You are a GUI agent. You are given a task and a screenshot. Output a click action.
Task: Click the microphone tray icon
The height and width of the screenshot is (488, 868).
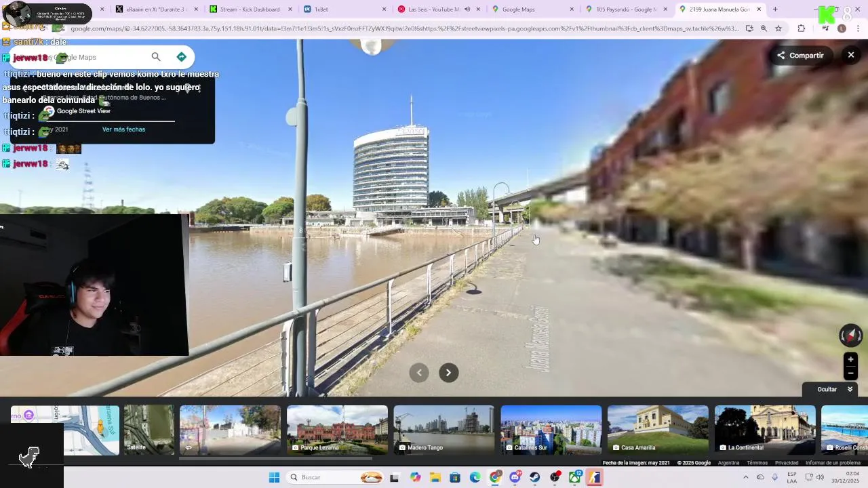click(x=775, y=477)
